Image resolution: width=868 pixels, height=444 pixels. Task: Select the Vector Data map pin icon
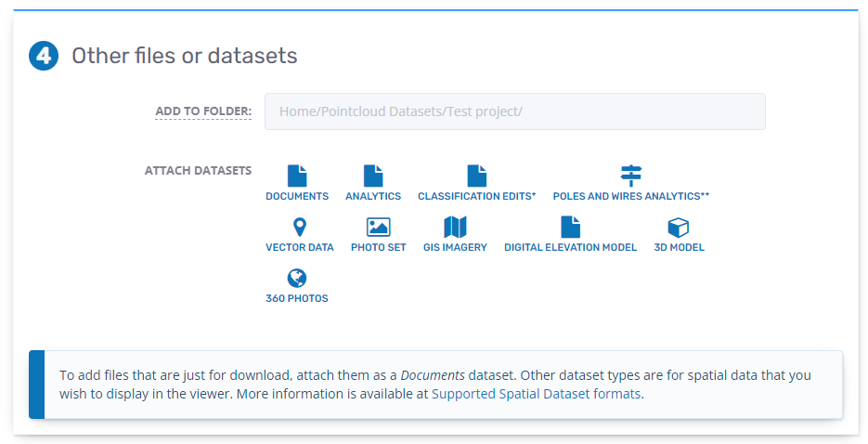tap(299, 227)
